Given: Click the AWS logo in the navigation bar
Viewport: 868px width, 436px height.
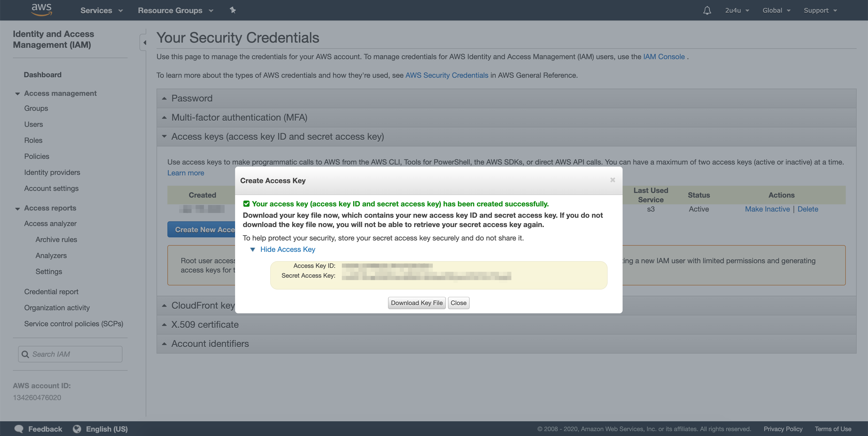Looking at the screenshot, I should pyautogui.click(x=41, y=10).
